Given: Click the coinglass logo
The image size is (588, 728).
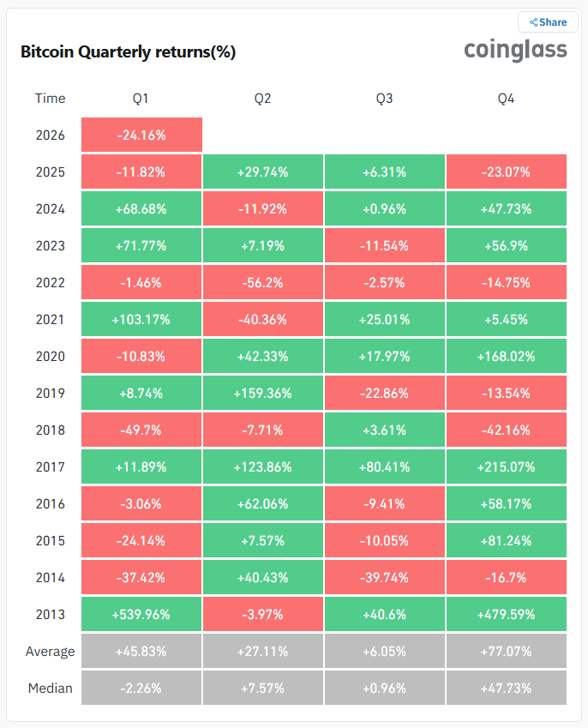Looking at the screenshot, I should click(515, 50).
